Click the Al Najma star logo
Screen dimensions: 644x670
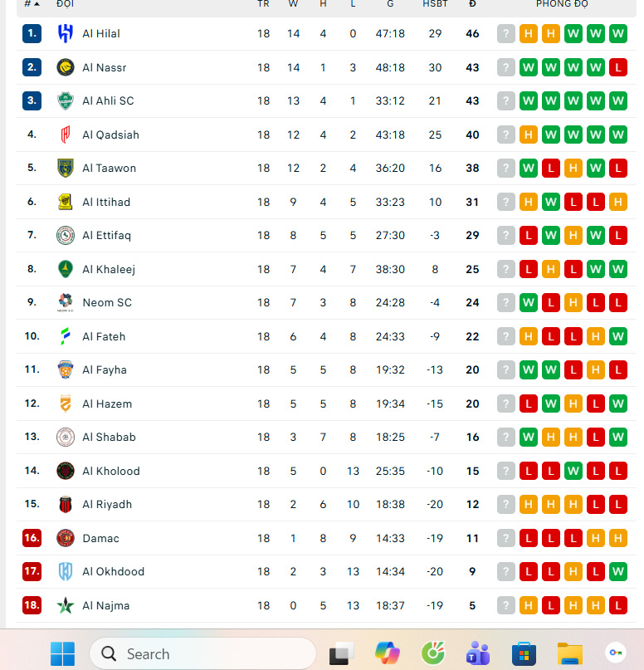(x=65, y=605)
